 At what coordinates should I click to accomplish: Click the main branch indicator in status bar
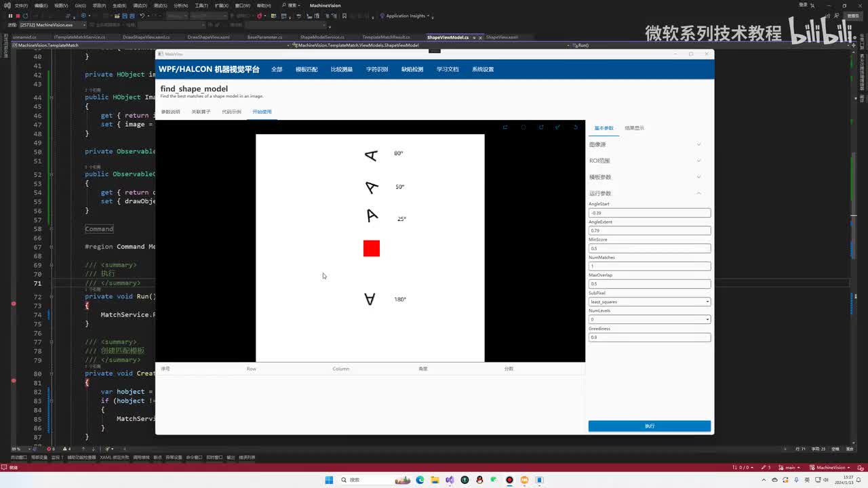tap(788, 467)
